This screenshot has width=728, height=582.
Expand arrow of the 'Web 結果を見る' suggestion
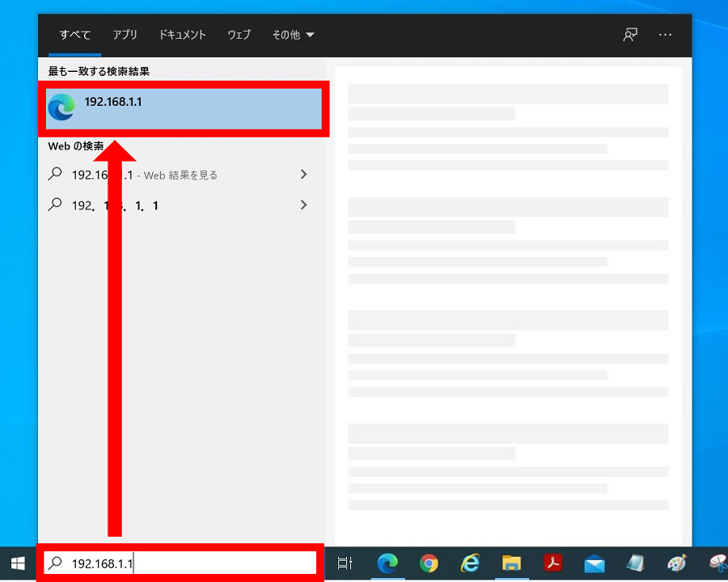pyautogui.click(x=303, y=175)
